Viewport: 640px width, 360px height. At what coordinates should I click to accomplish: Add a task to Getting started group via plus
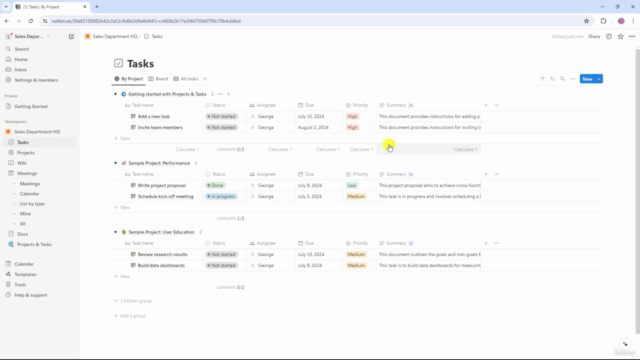(x=229, y=94)
